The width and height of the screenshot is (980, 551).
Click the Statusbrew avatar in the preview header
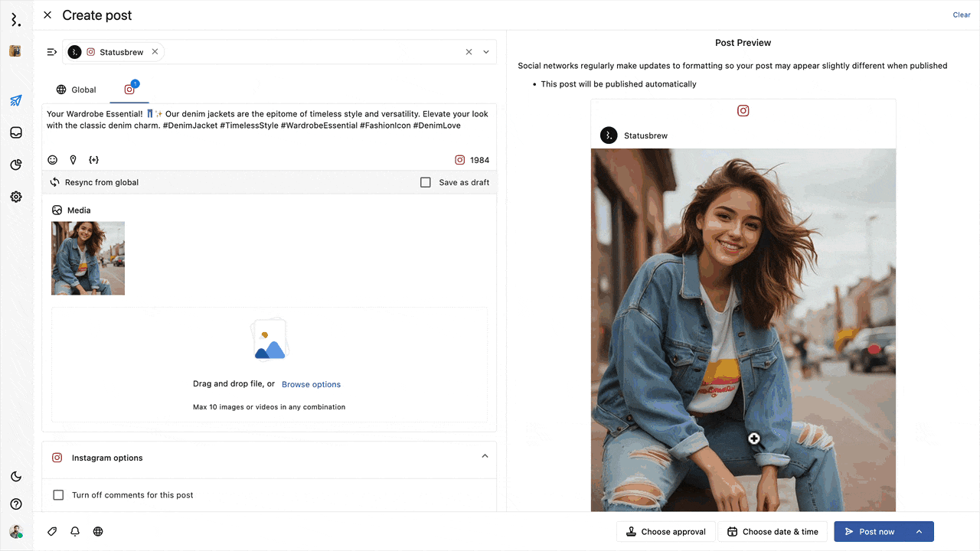[608, 135]
